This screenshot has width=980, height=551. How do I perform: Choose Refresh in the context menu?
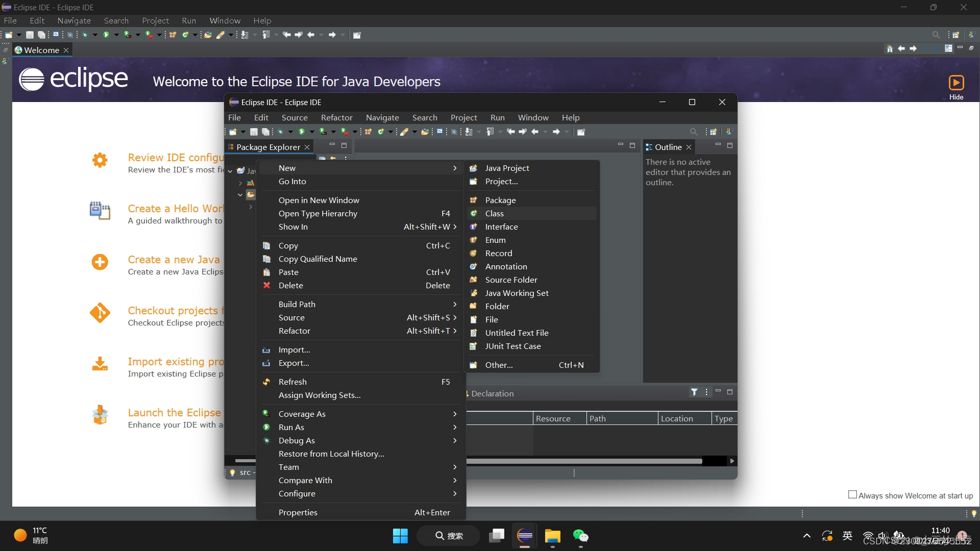pyautogui.click(x=292, y=382)
